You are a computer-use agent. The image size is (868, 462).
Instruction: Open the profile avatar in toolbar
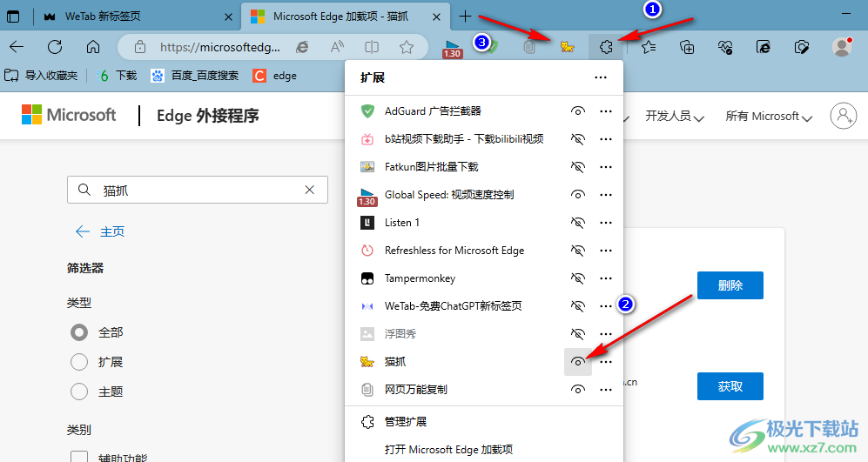[842, 47]
